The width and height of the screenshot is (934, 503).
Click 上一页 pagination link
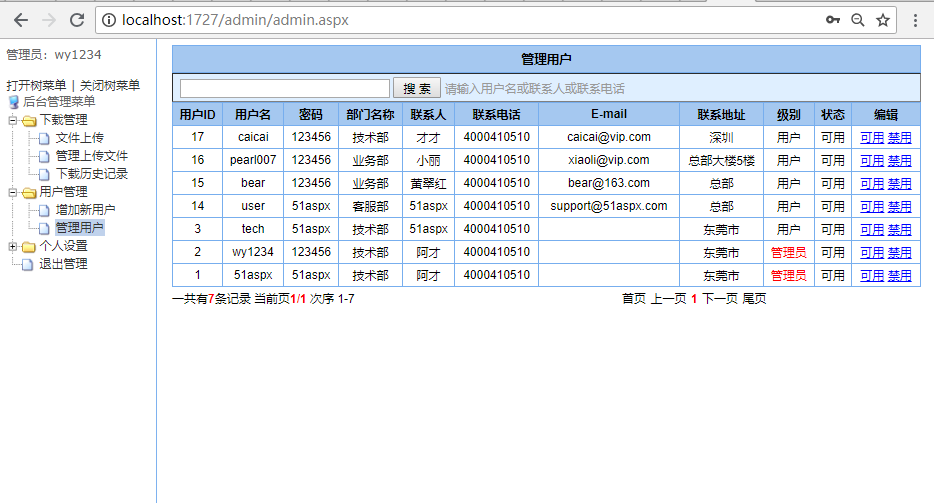pyautogui.click(x=668, y=299)
